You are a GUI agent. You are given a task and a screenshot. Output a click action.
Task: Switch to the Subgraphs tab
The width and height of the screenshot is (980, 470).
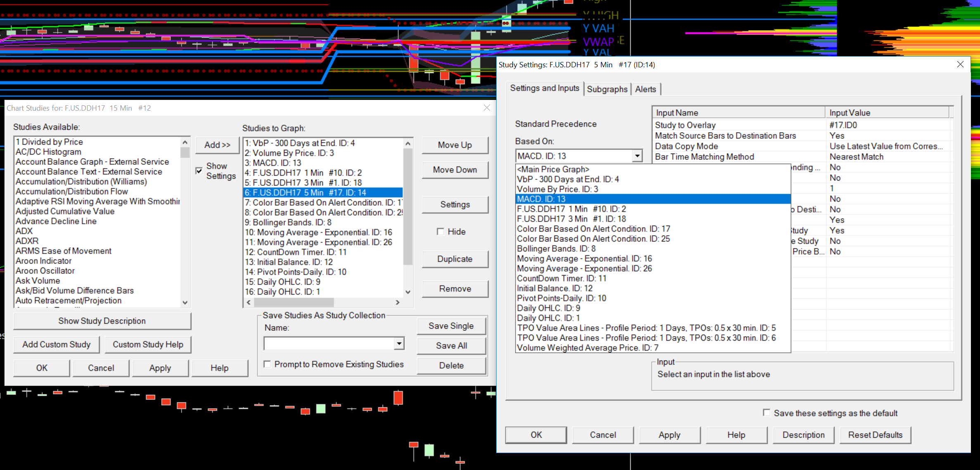pos(607,89)
